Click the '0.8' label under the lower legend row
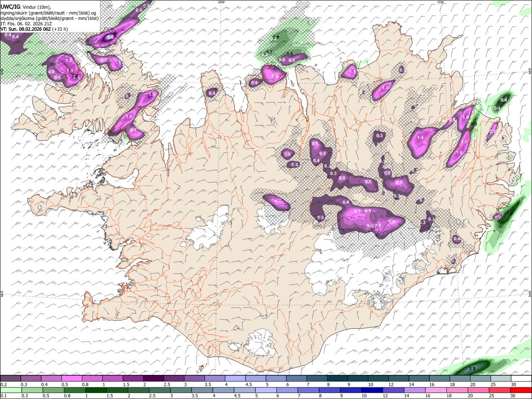This screenshot has width=532, height=399. pyautogui.click(x=67, y=396)
